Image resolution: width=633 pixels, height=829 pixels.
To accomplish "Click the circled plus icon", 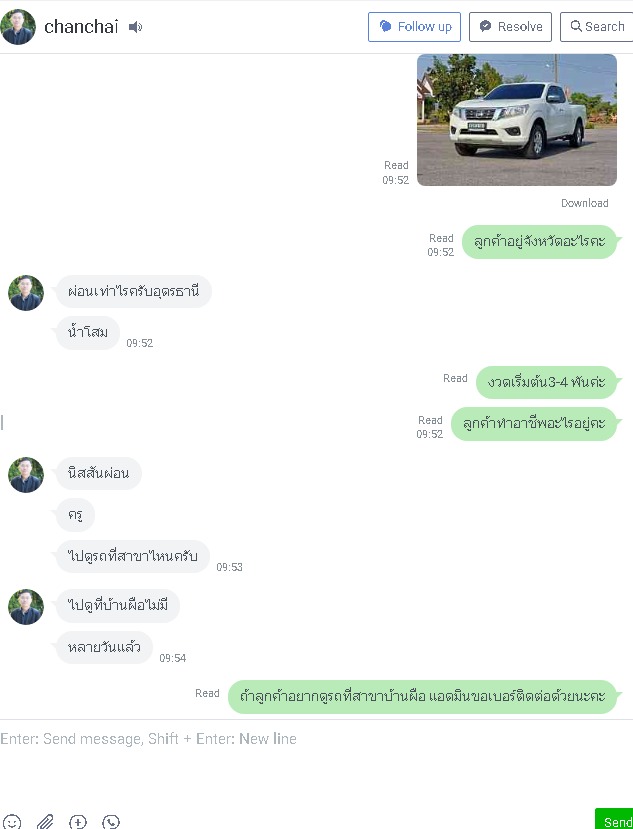I will (x=78, y=822).
